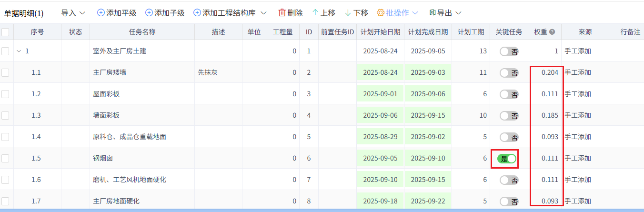
Task: Click start date 2025-08-24 of 主厂房矮墙
Action: click(x=380, y=72)
